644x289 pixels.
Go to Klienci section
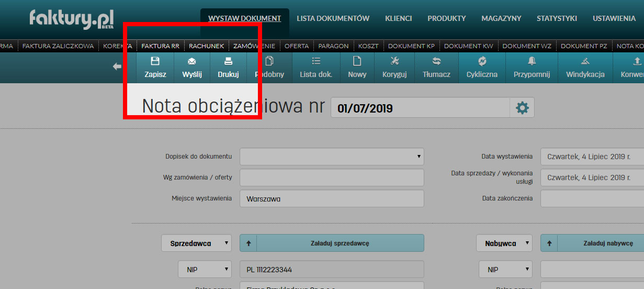coord(398,18)
